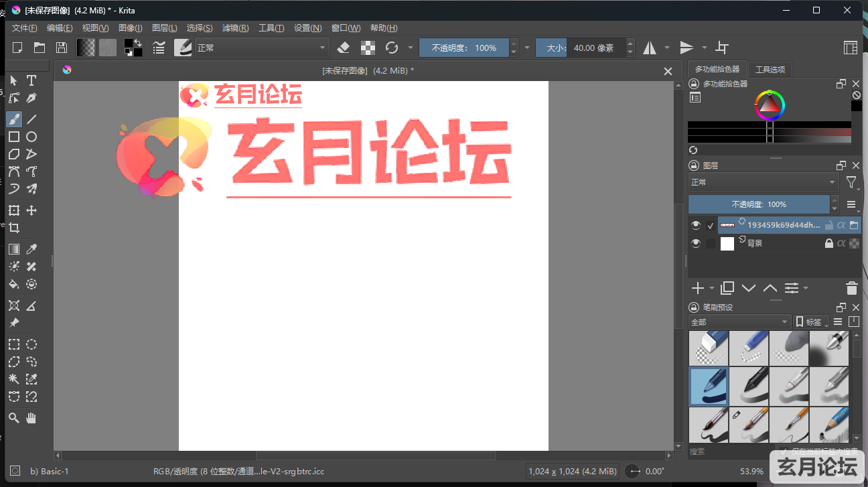Open the 滤镜(R) menu
Screen dimensions: 868x487
(235, 27)
